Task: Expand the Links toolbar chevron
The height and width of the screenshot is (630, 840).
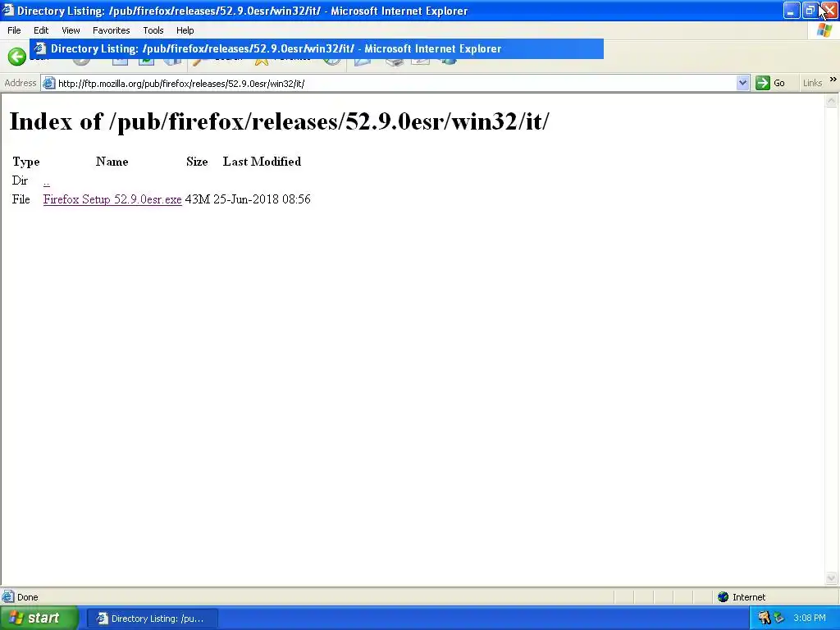Action: [x=833, y=80]
